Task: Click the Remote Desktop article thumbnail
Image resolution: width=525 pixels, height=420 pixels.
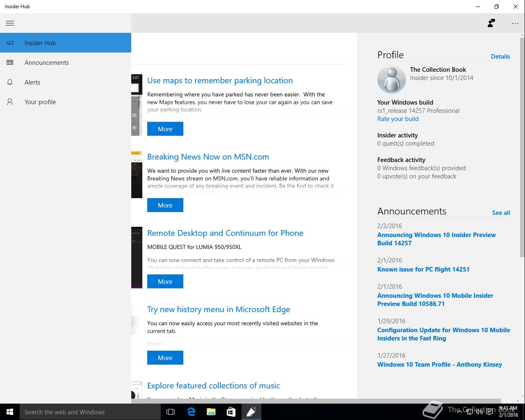Action: (137, 258)
